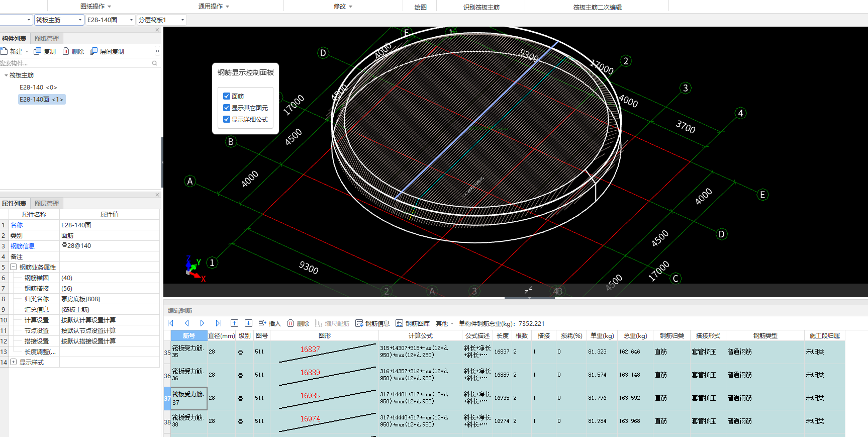
Task: Switch to 图纸管理 tab
Action: tap(47, 38)
